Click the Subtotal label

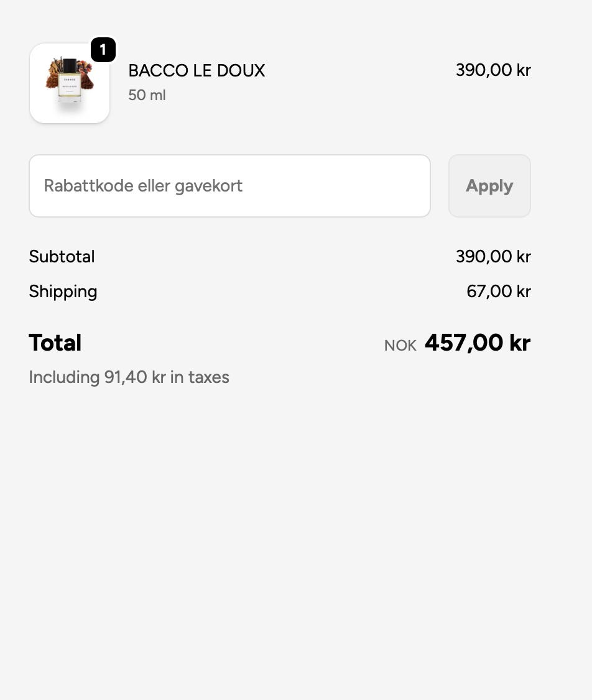[62, 257]
